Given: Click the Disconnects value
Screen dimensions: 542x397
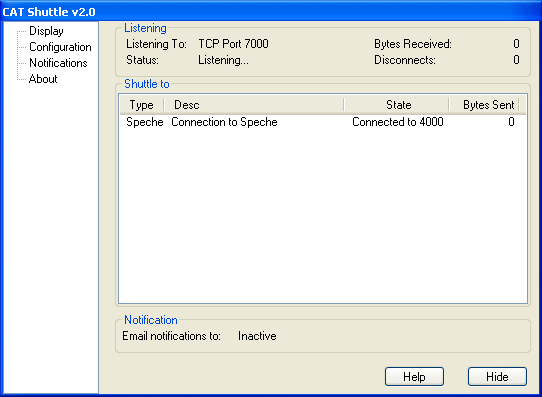Looking at the screenshot, I should pos(516,60).
